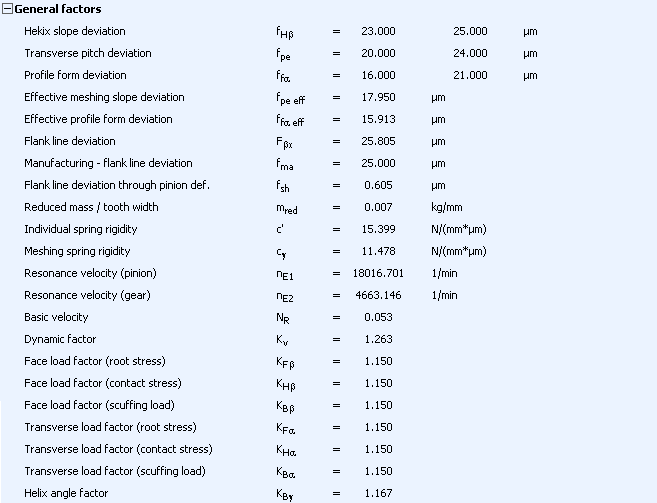Click pinion helix slope deviation value 23.000
657x503 pixels.
(x=378, y=31)
